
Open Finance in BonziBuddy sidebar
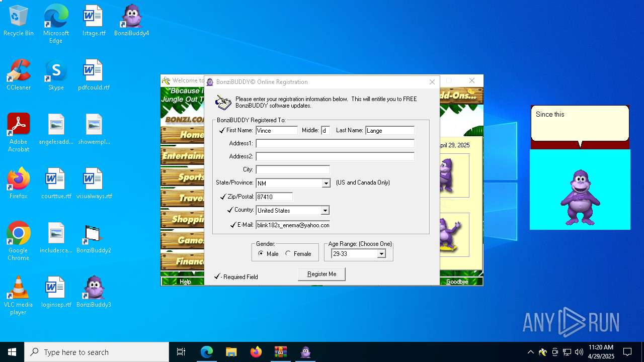(x=183, y=261)
